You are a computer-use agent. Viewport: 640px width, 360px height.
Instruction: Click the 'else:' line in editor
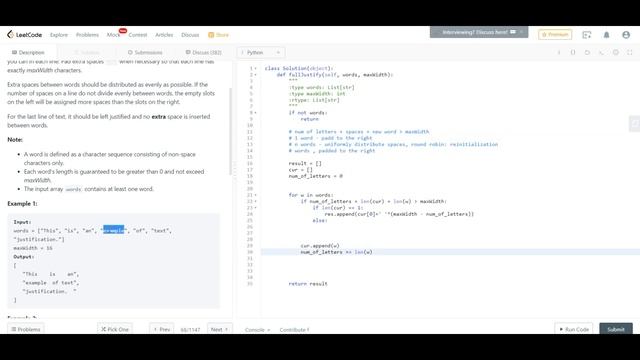point(320,220)
